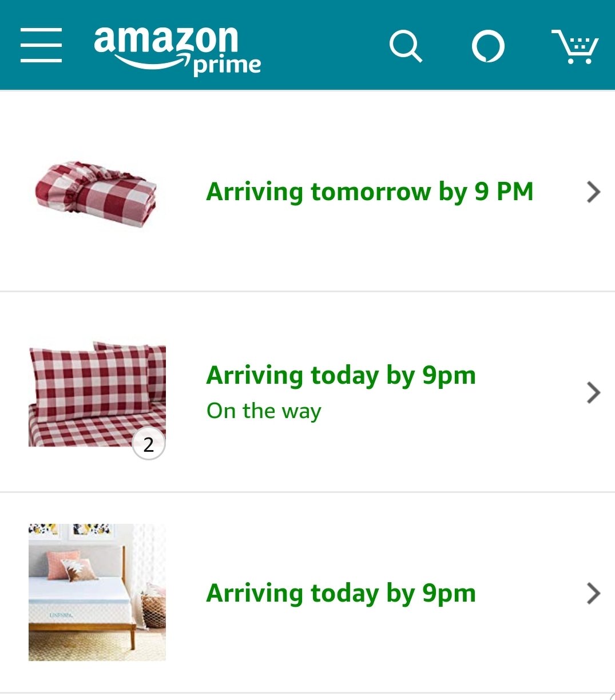Expand the chevron for tomorrow's delivery
Viewport: 615px width, 700px height.
pyautogui.click(x=594, y=192)
